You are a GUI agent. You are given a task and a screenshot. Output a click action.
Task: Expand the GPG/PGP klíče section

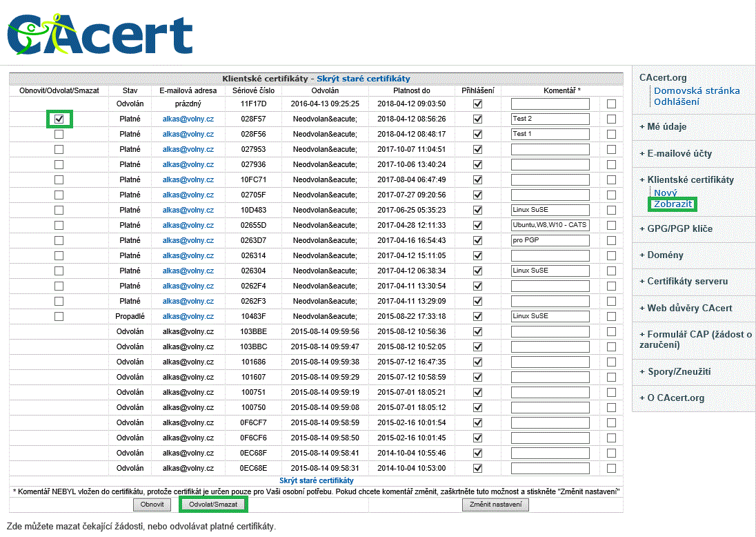(x=679, y=228)
